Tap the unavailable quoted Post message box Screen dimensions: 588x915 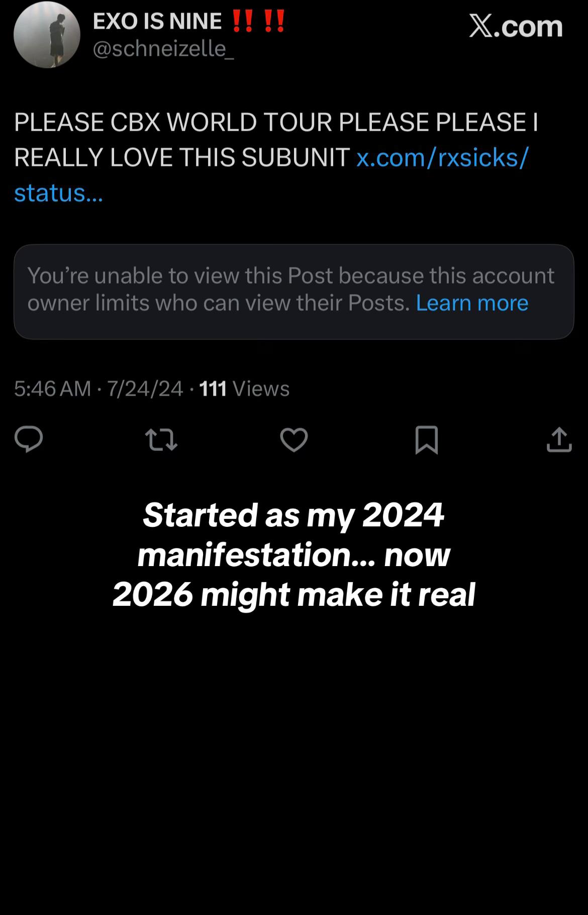[294, 292]
